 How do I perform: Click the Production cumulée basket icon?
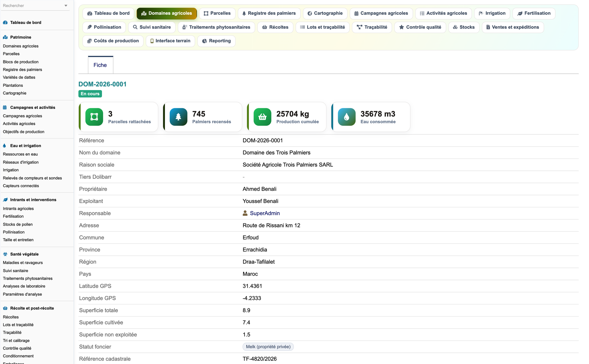[x=262, y=117]
